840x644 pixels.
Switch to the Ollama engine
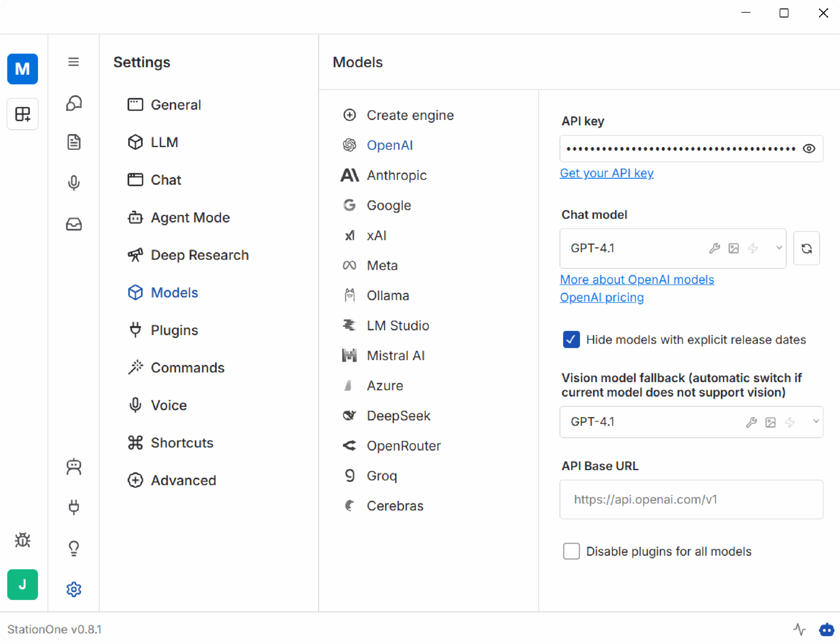click(388, 295)
